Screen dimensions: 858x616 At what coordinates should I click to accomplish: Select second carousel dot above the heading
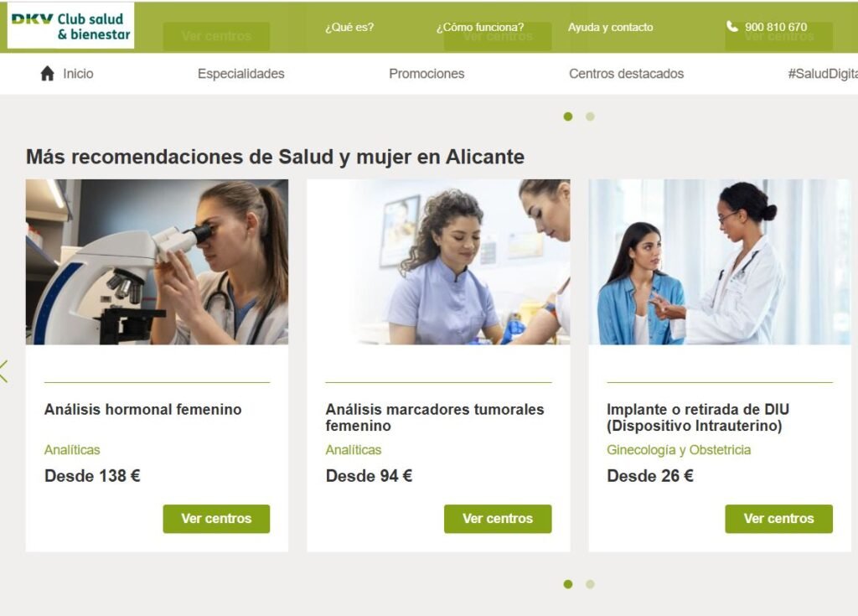coord(590,116)
